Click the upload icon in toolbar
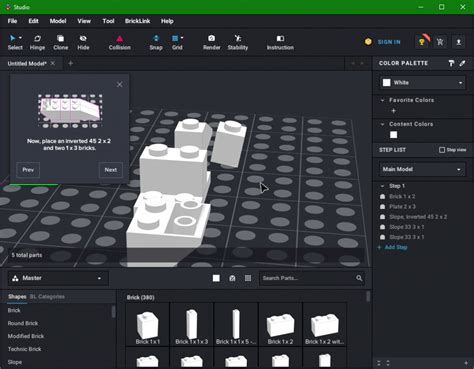 point(459,42)
